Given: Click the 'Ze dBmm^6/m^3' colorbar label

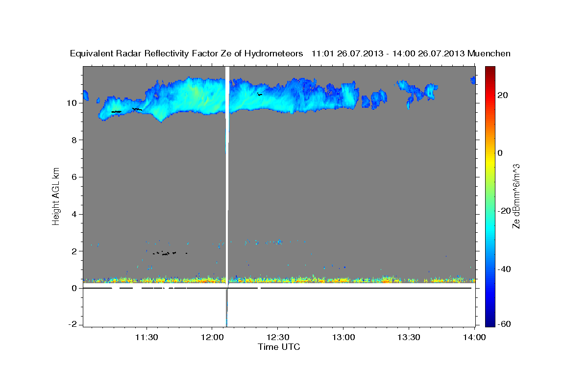Looking at the screenshot, I should click(x=516, y=196).
